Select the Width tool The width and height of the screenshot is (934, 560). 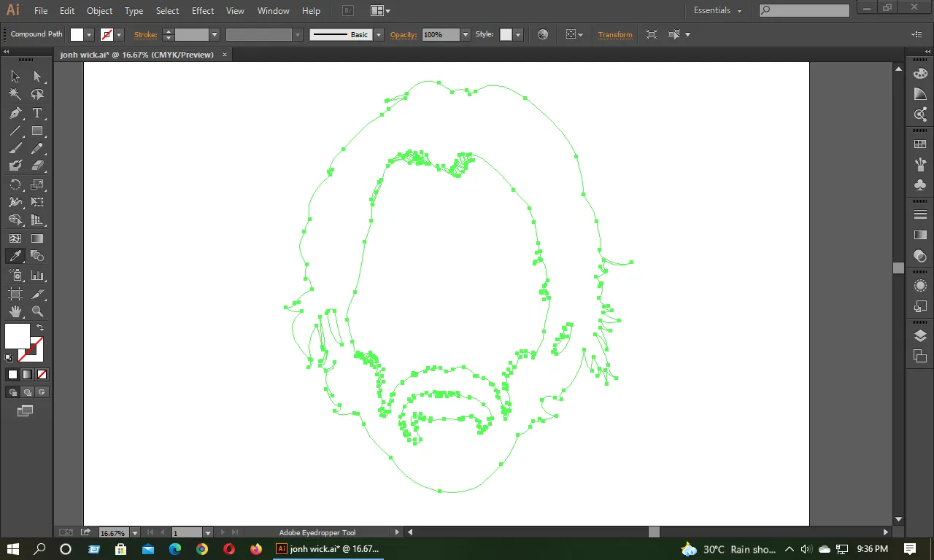[x=15, y=202]
